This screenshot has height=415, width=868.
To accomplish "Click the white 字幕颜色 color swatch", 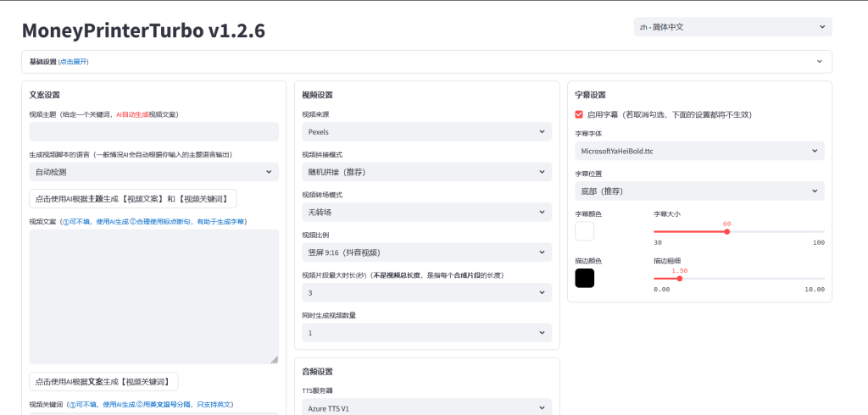I will click(x=585, y=231).
